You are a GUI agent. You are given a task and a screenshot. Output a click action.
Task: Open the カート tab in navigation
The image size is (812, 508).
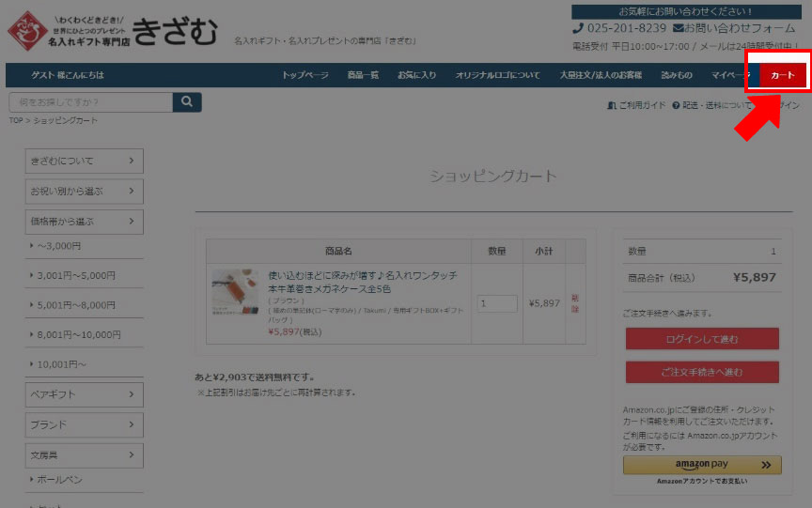(x=782, y=75)
